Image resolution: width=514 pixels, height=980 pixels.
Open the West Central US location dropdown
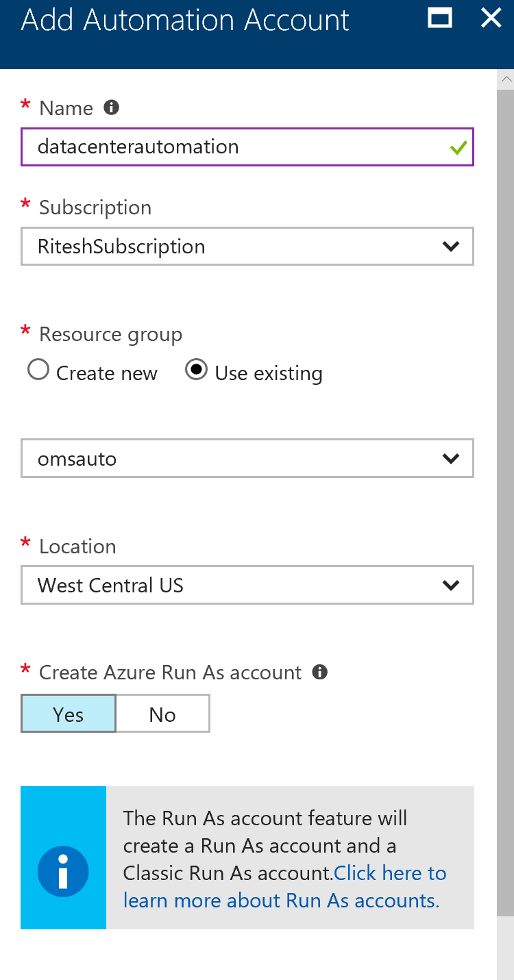247,586
